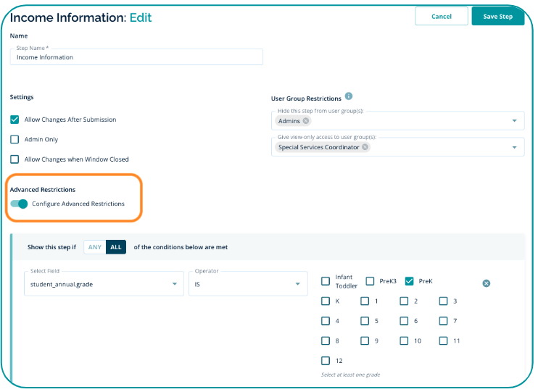Remove the Special Services Coordinator chip
Viewport: 538px width, 392px height.
365,147
